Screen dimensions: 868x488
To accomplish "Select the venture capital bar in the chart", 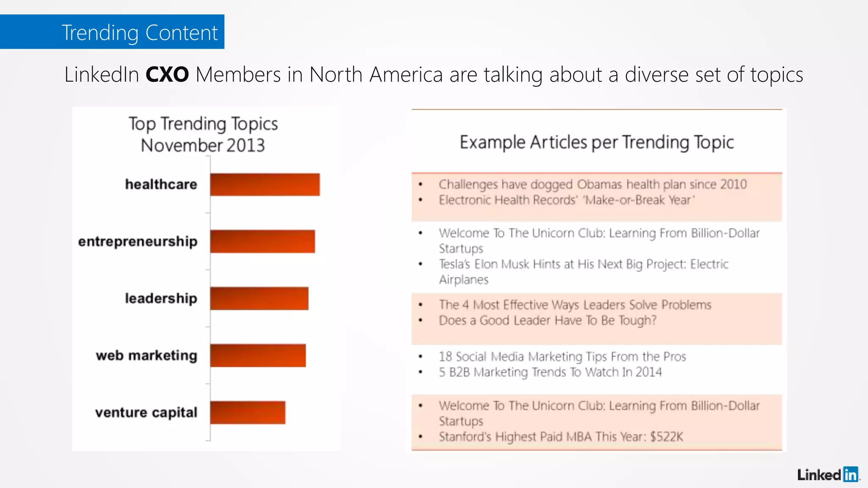I will tap(248, 413).
